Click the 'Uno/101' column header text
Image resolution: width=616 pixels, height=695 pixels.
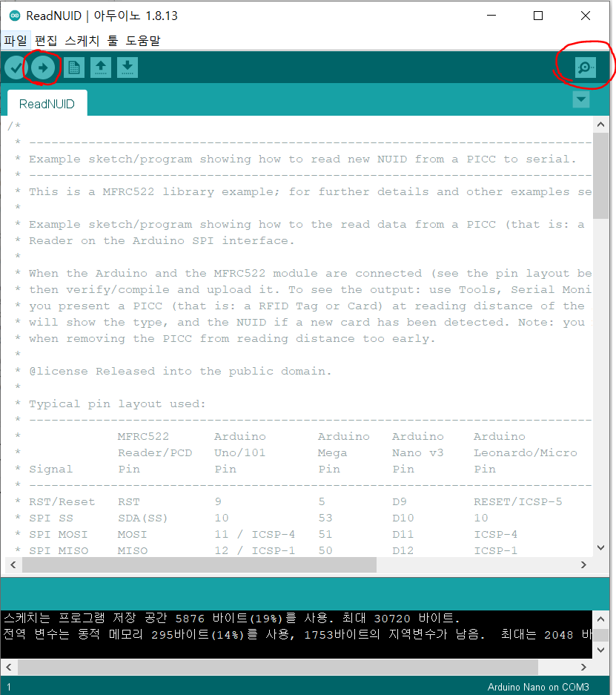coord(240,453)
